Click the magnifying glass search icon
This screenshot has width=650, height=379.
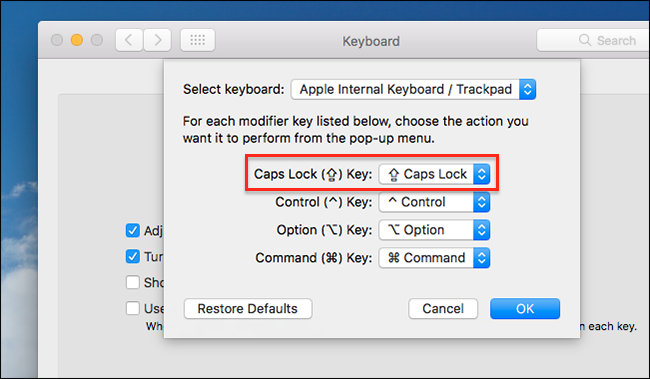[x=585, y=40]
